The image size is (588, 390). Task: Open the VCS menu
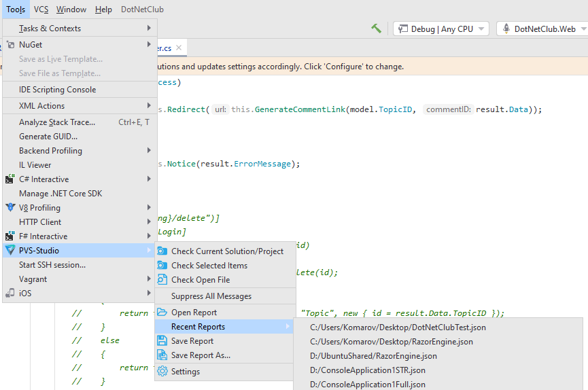coord(41,10)
